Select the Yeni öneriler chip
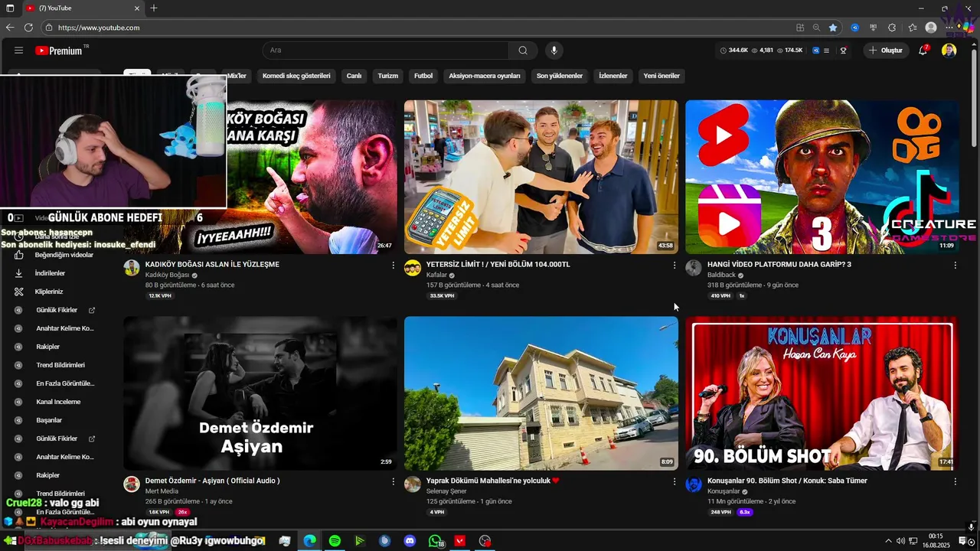 pyautogui.click(x=661, y=76)
